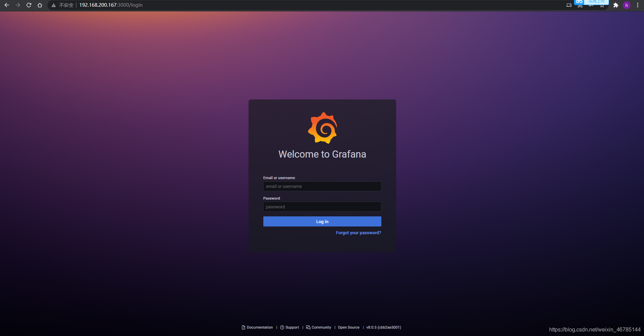
Task: Open the Chrome three-dot menu
Action: 638,5
